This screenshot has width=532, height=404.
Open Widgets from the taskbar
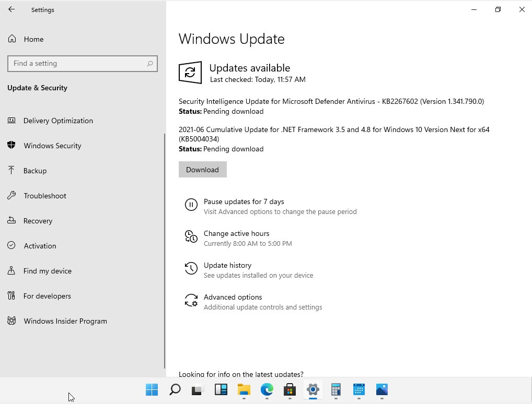(x=221, y=390)
